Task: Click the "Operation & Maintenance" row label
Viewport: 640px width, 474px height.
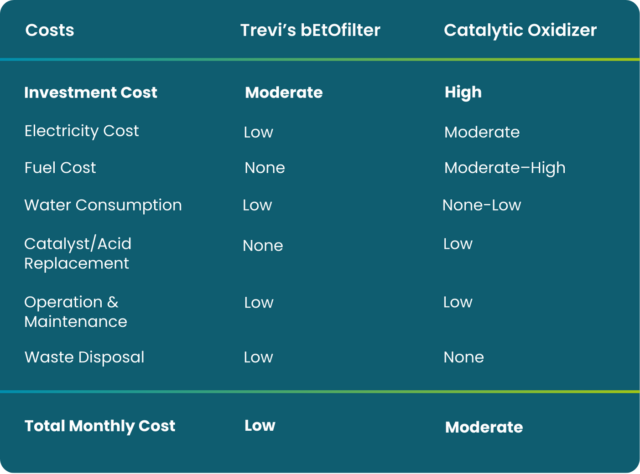Action: pos(76,312)
